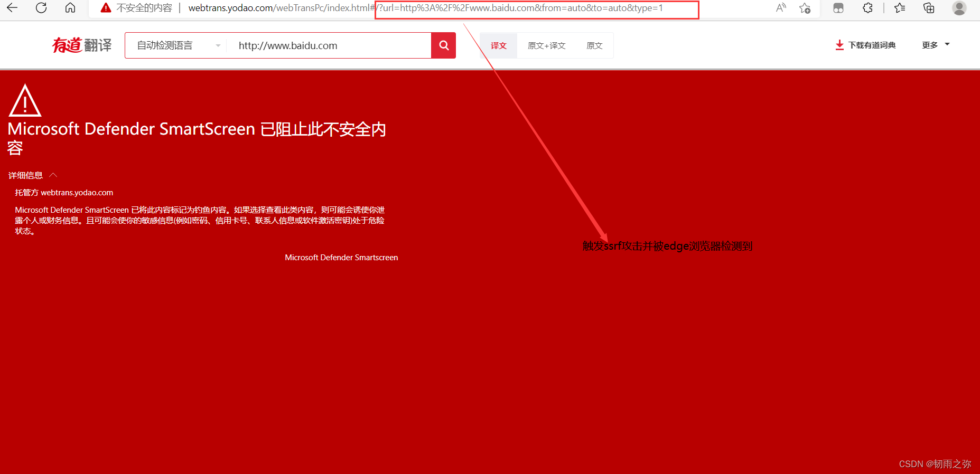The height and width of the screenshot is (474, 980).
Task: Click the Youdao Translate logo
Action: click(x=82, y=45)
